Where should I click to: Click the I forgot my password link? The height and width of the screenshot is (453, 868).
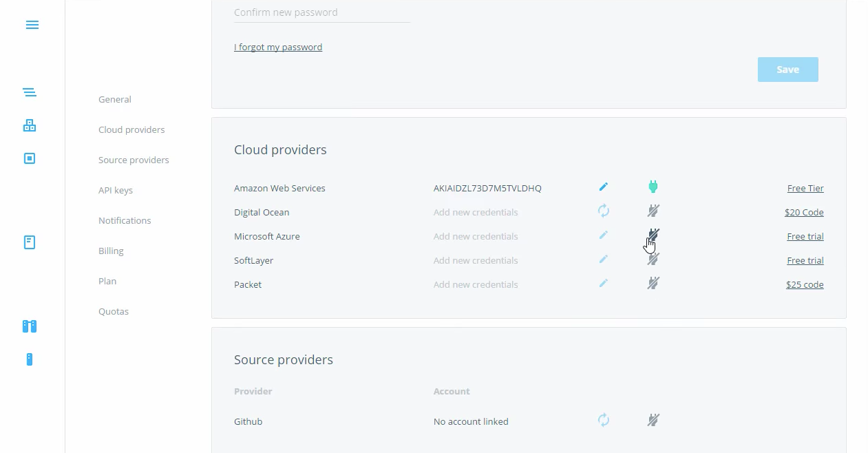click(x=278, y=47)
